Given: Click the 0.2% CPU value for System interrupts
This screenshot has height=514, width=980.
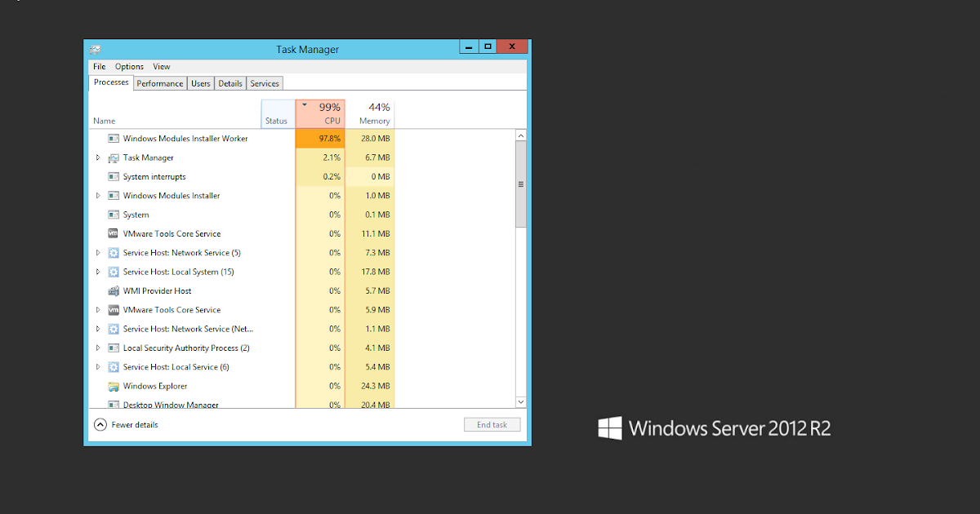Looking at the screenshot, I should [332, 177].
